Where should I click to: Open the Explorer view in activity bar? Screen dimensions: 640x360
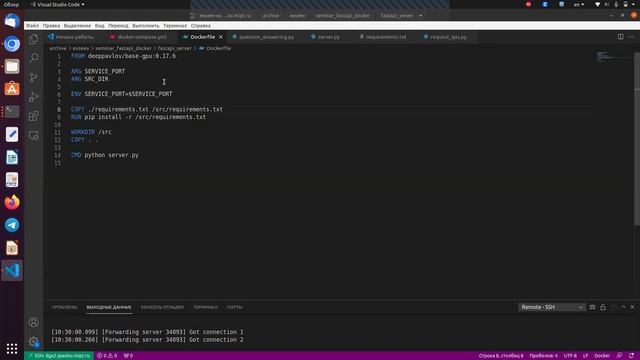point(33,39)
